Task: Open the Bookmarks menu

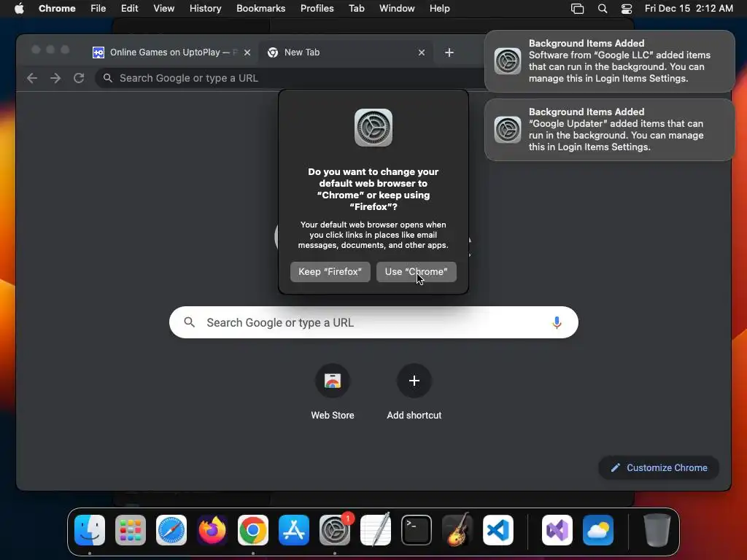Action: pos(260,9)
